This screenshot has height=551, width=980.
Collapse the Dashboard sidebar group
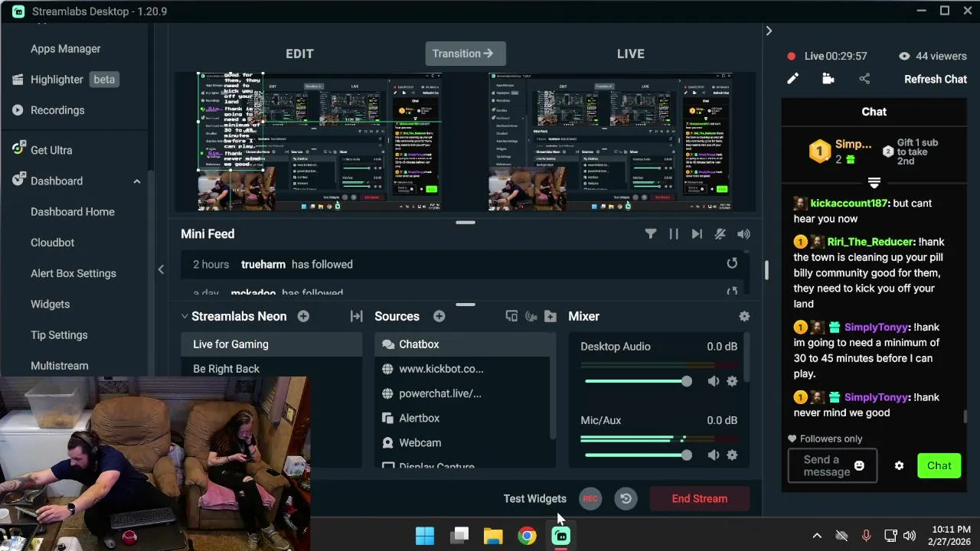pyautogui.click(x=137, y=181)
